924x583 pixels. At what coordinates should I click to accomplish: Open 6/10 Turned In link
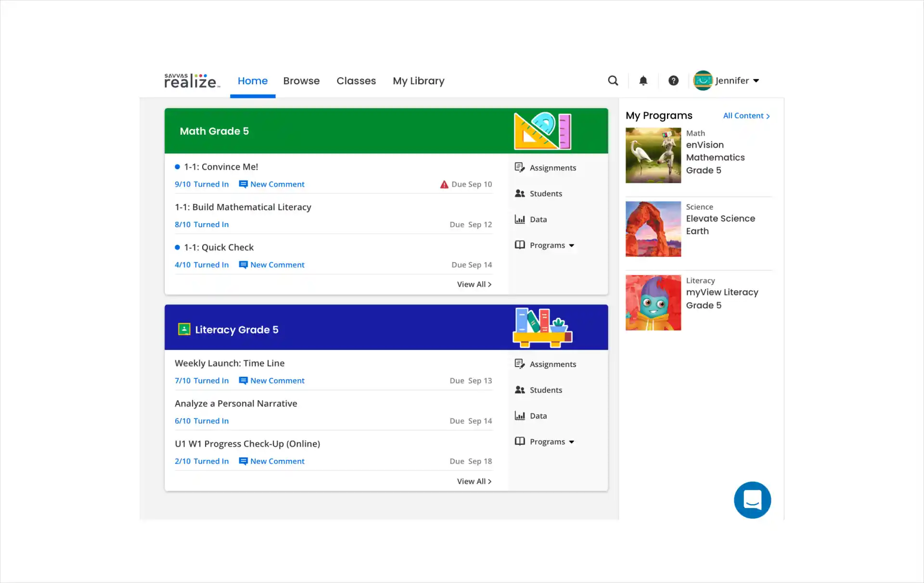(202, 421)
